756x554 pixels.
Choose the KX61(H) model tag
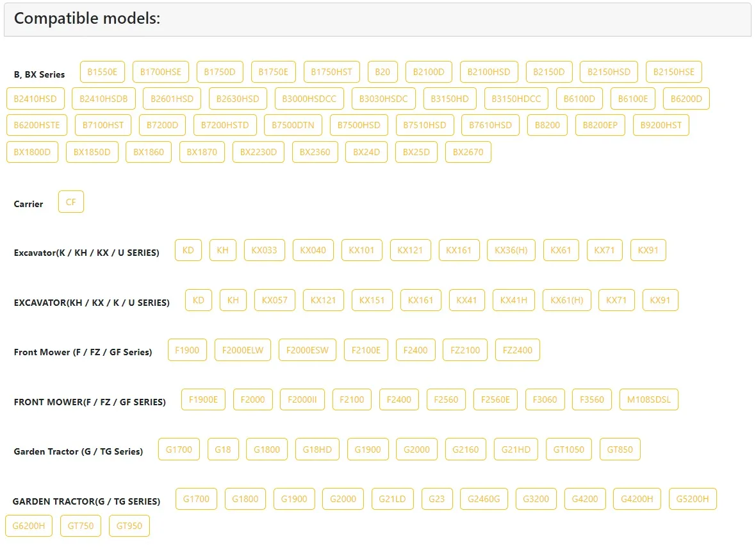click(x=566, y=300)
